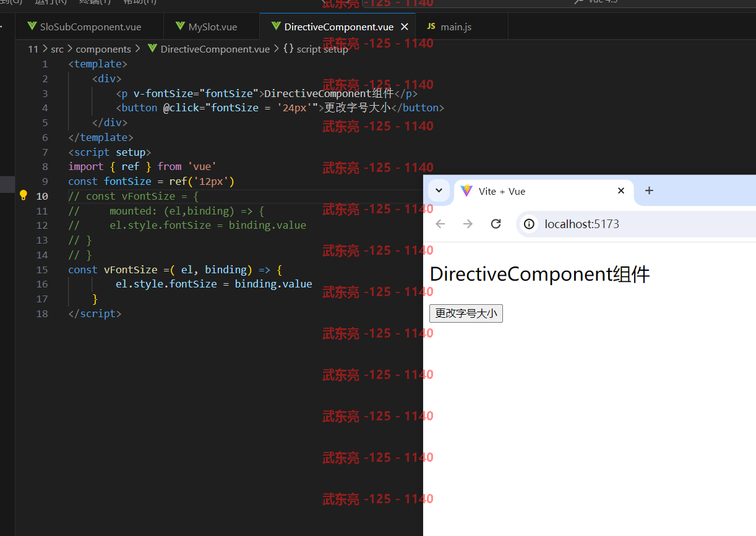Select the DirectiveComponent.vue tab

coord(338,27)
